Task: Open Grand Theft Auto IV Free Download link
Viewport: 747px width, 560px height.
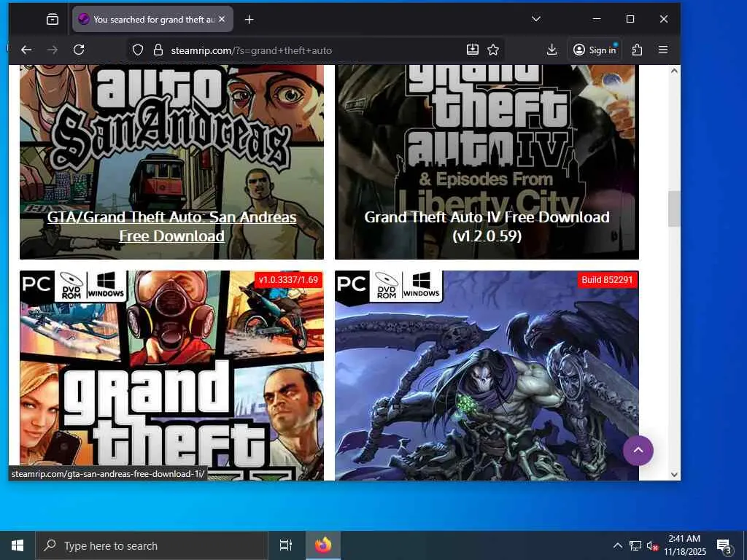Action: (487, 227)
